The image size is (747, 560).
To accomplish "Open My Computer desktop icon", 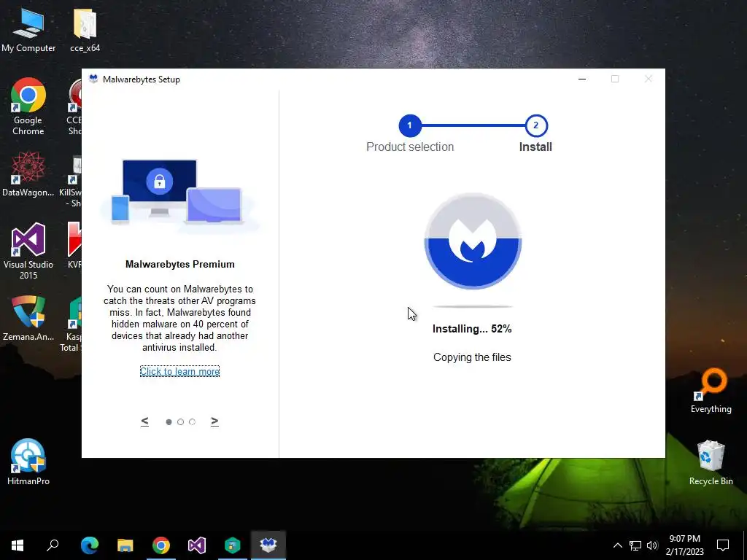I will (28, 31).
